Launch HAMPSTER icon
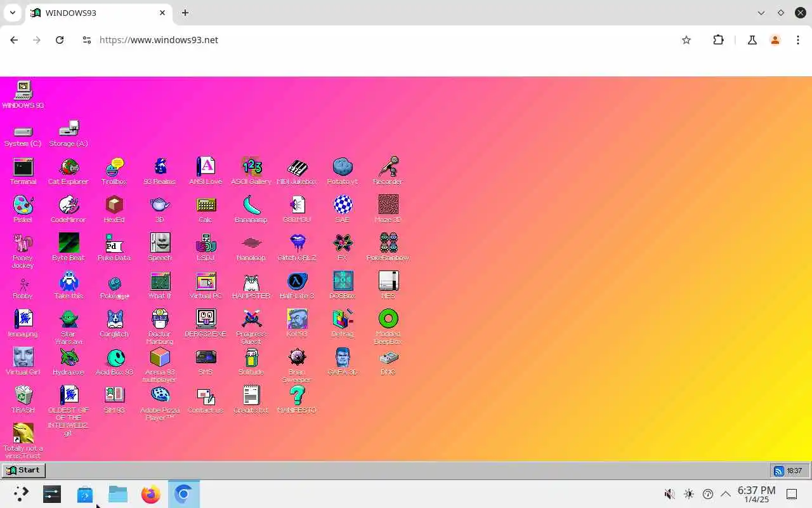 (x=251, y=286)
